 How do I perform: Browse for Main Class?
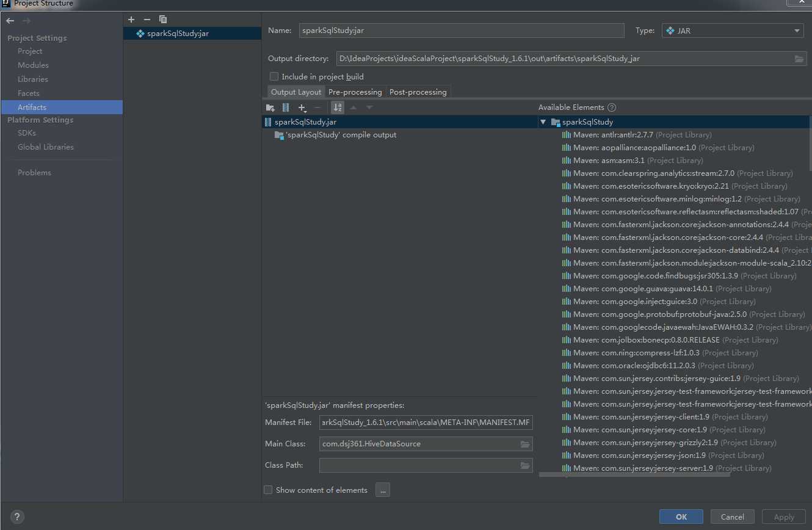coord(525,444)
